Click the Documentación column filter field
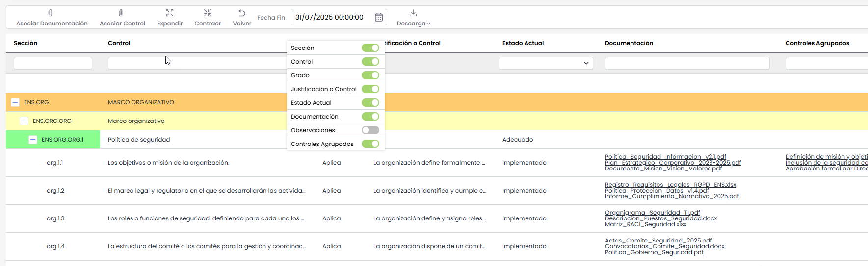 687,63
